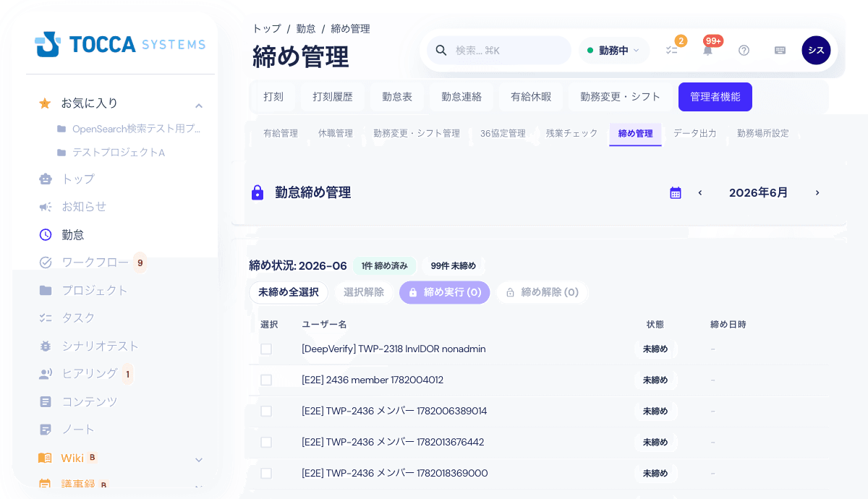Click the document icon beside コンテンツ
The height and width of the screenshot is (499, 868).
[x=46, y=401]
